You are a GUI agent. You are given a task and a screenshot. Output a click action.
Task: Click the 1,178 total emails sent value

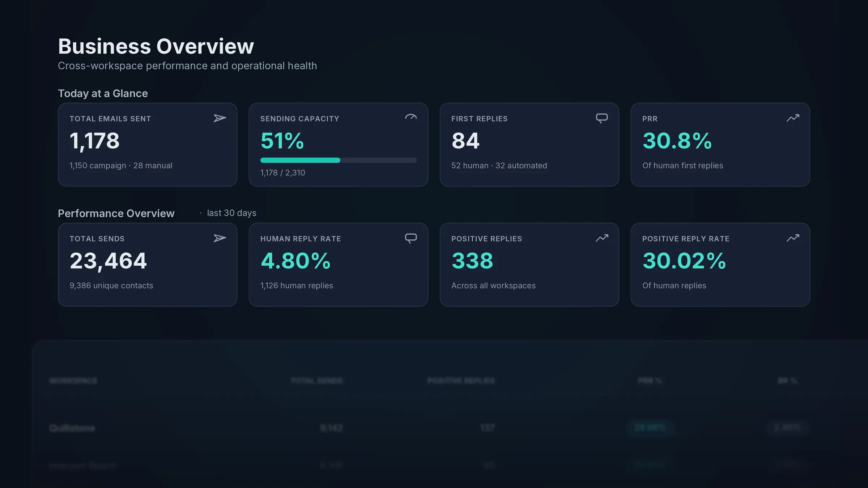click(94, 141)
